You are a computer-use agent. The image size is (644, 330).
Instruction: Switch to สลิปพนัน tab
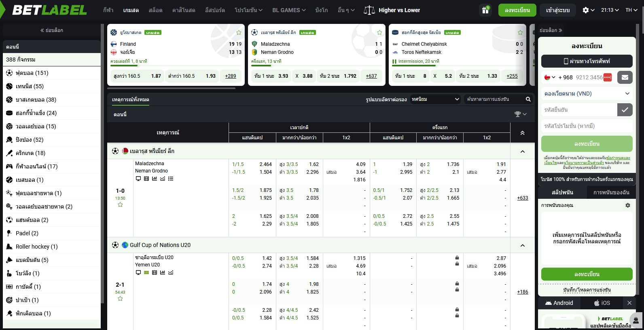click(562, 192)
